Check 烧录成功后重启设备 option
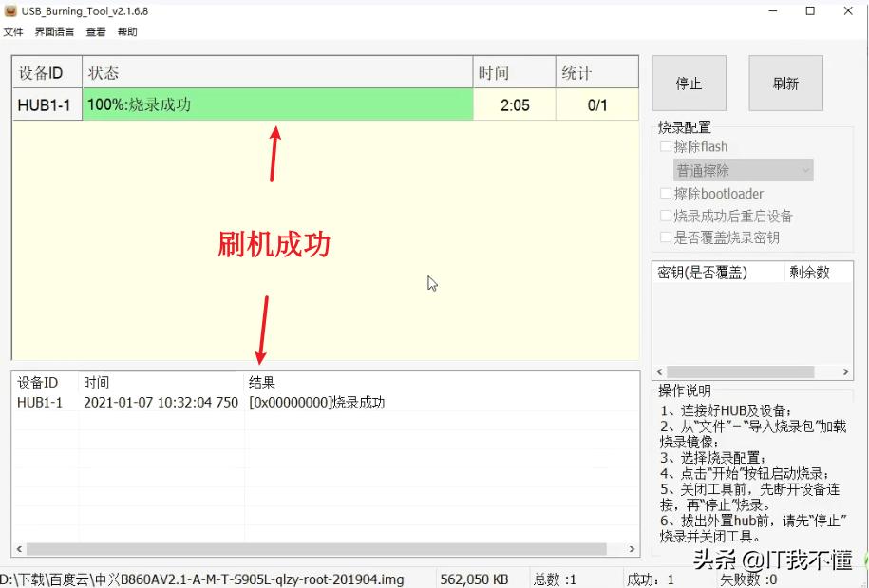The height and width of the screenshot is (588, 869). click(x=665, y=216)
